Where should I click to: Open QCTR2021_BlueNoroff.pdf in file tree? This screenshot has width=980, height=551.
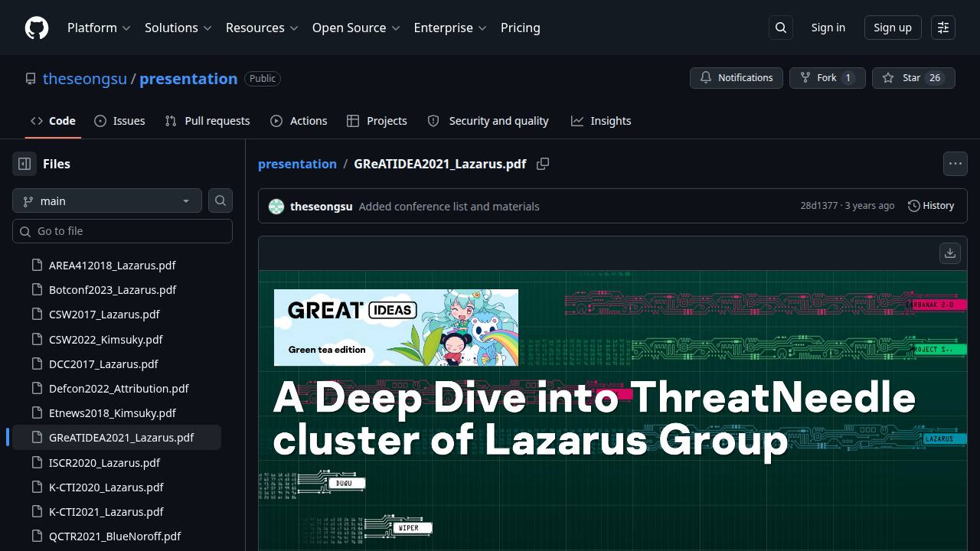point(115,536)
